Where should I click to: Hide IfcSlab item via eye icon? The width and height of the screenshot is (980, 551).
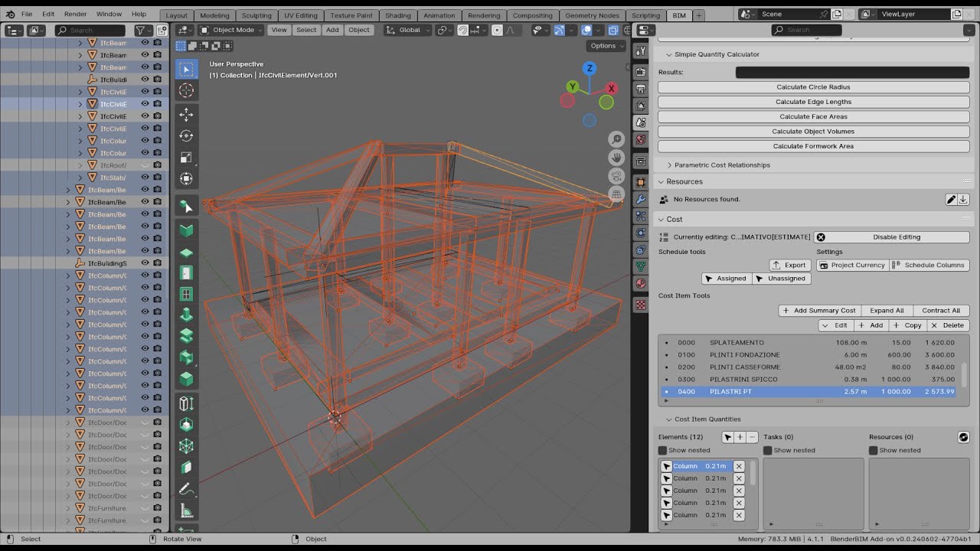point(145,178)
